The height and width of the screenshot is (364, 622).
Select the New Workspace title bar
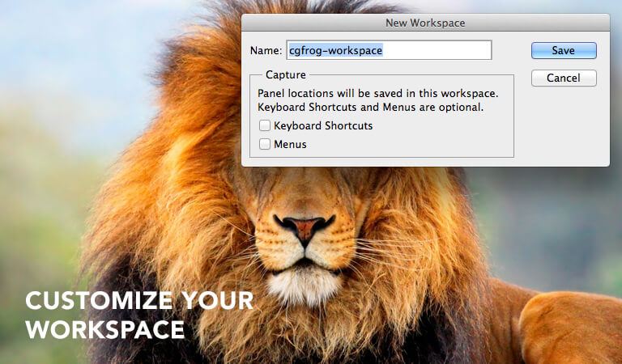425,23
